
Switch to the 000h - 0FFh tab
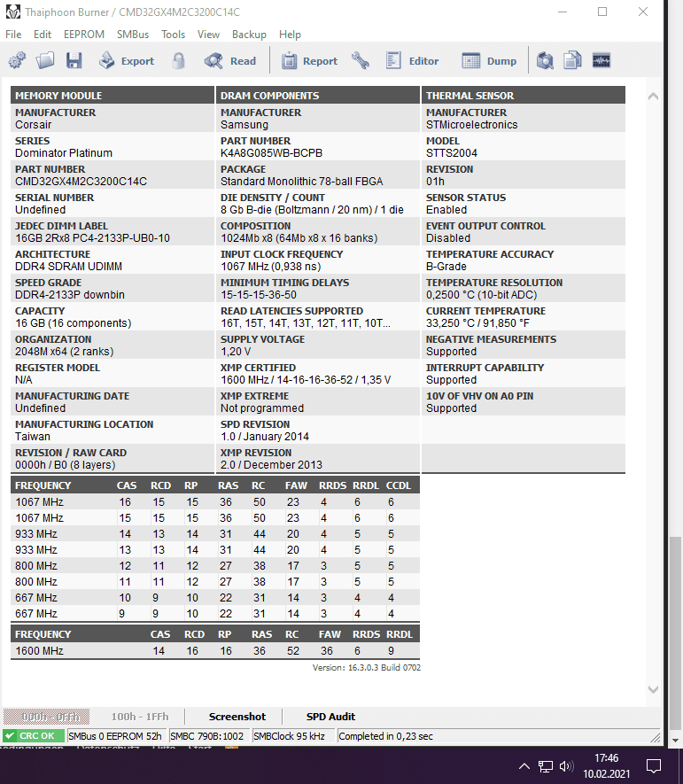46,717
